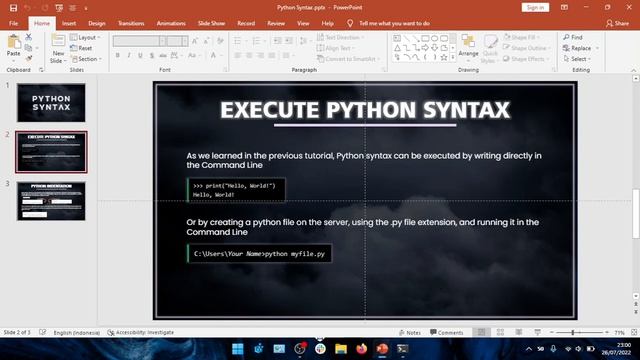Click the Redo arrow icon
The height and width of the screenshot is (360, 640).
(x=45, y=8)
